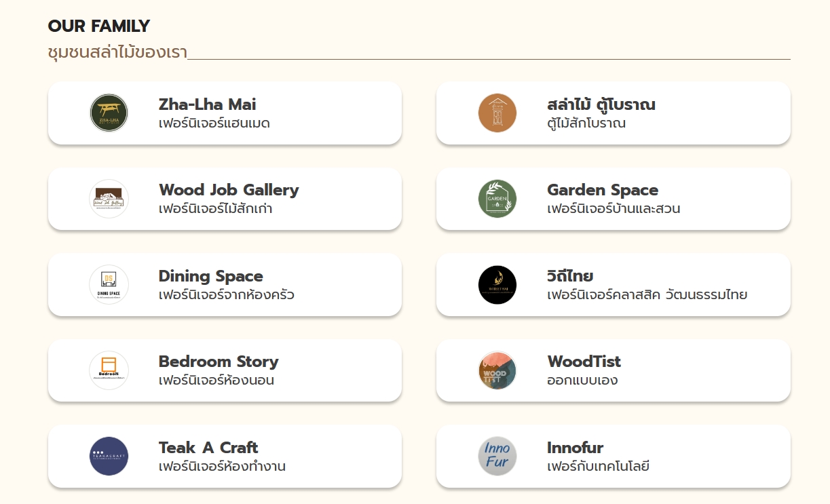Click the Wood Job Gallery logo

pos(109,199)
